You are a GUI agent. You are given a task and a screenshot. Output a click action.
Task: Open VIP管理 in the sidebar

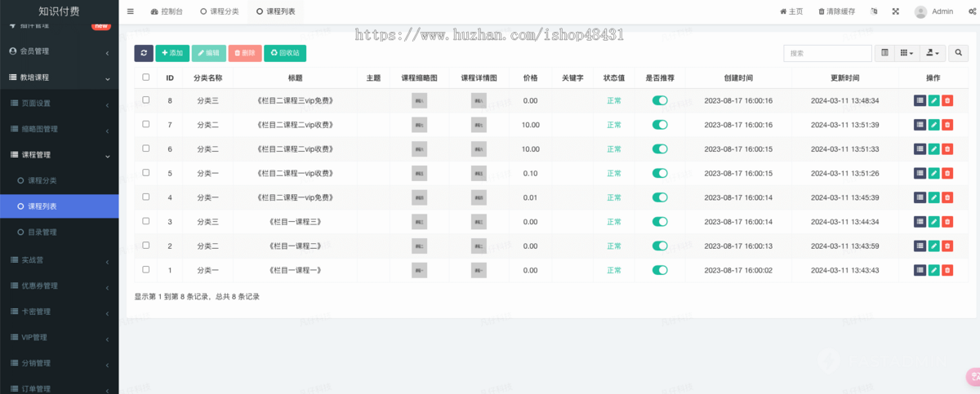[x=59, y=337]
